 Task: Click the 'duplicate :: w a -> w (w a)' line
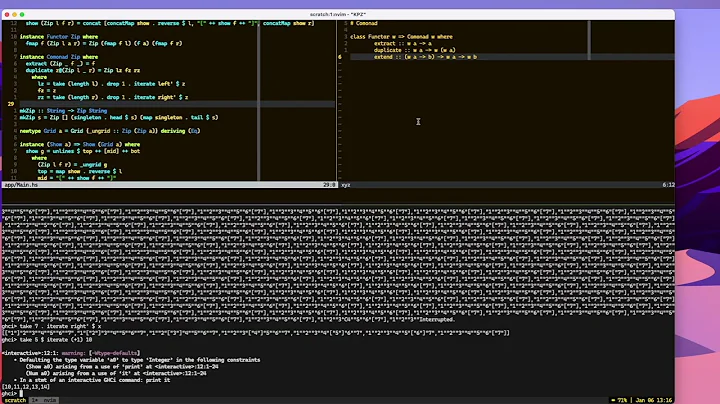coord(415,50)
